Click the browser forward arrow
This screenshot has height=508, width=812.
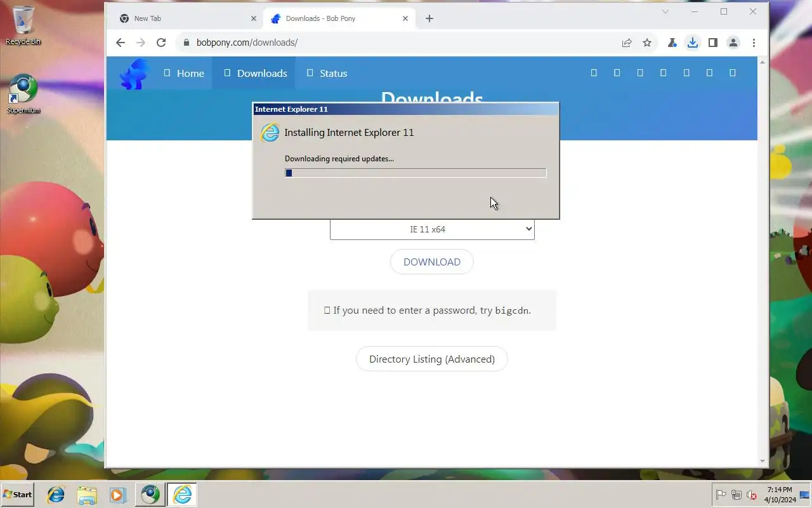click(141, 43)
